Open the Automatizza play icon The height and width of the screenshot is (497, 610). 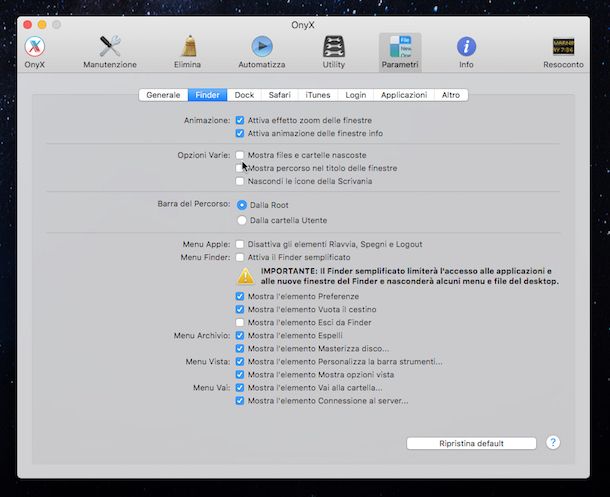tap(262, 46)
